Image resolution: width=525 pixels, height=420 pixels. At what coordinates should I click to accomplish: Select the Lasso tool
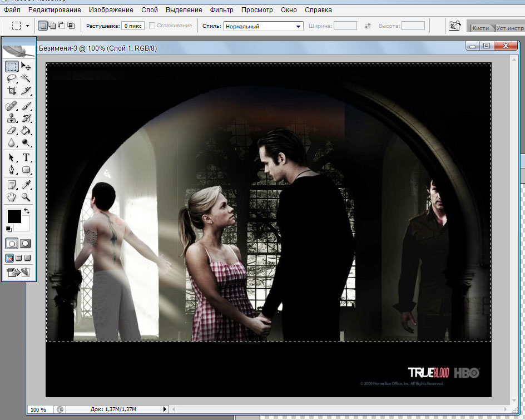click(12, 78)
